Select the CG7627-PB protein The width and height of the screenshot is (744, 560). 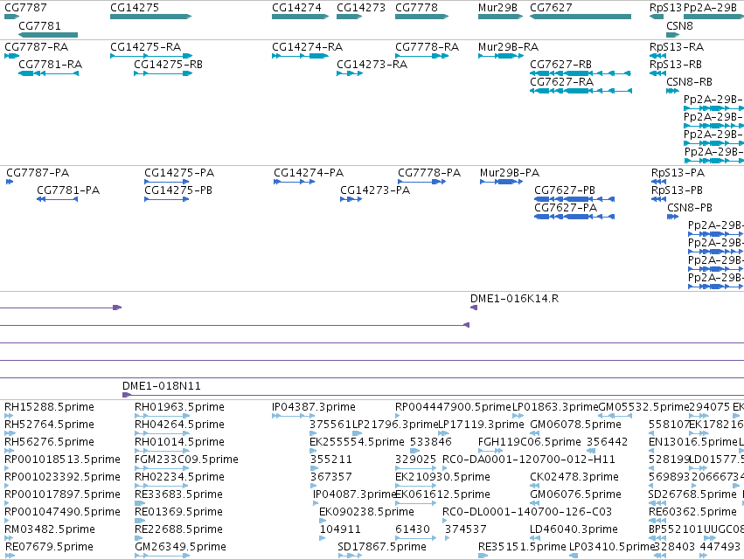(574, 199)
